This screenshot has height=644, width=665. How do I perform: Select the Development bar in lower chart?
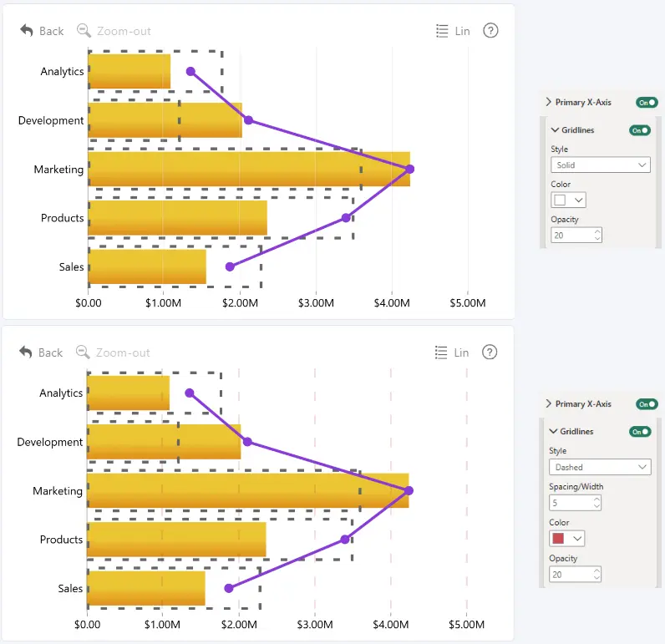(164, 442)
